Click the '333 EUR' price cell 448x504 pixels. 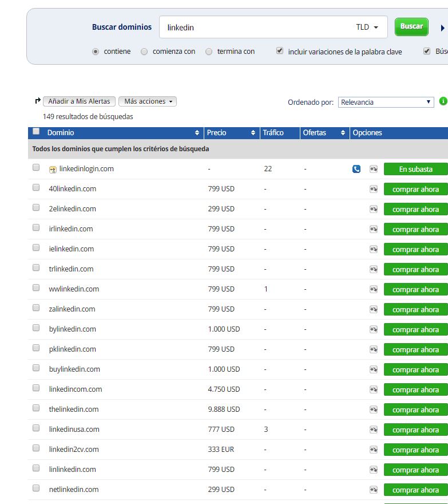(x=221, y=450)
